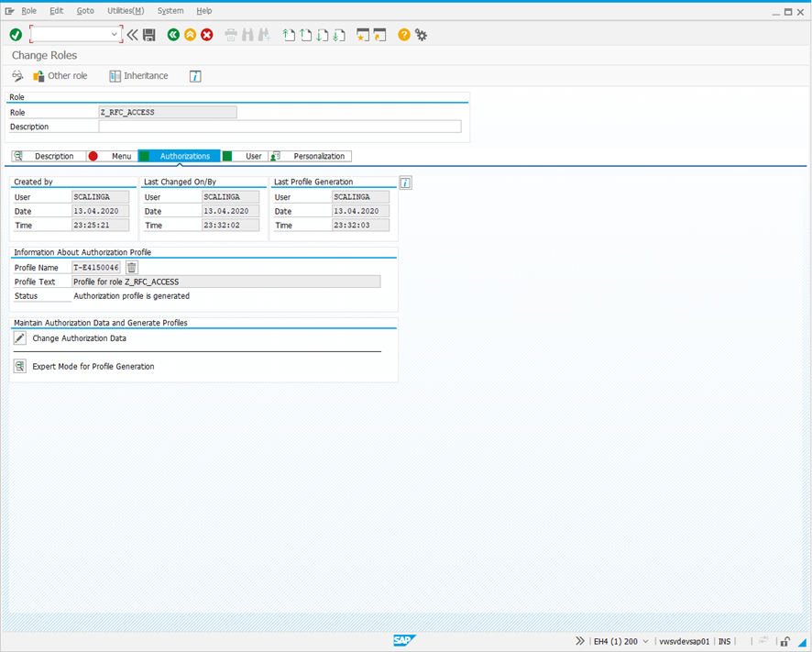This screenshot has width=812, height=652.
Task: Expand the EH4 (1) 200 system info dropdown
Action: point(646,641)
